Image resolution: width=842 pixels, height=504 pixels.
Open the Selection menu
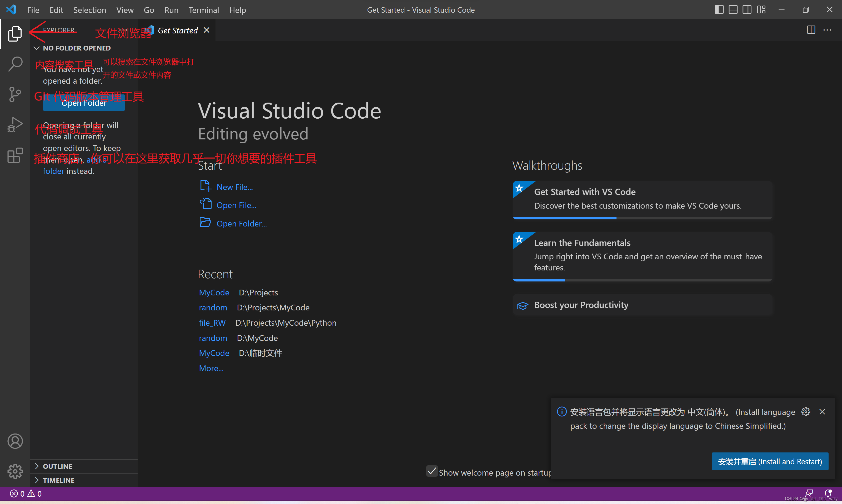90,10
